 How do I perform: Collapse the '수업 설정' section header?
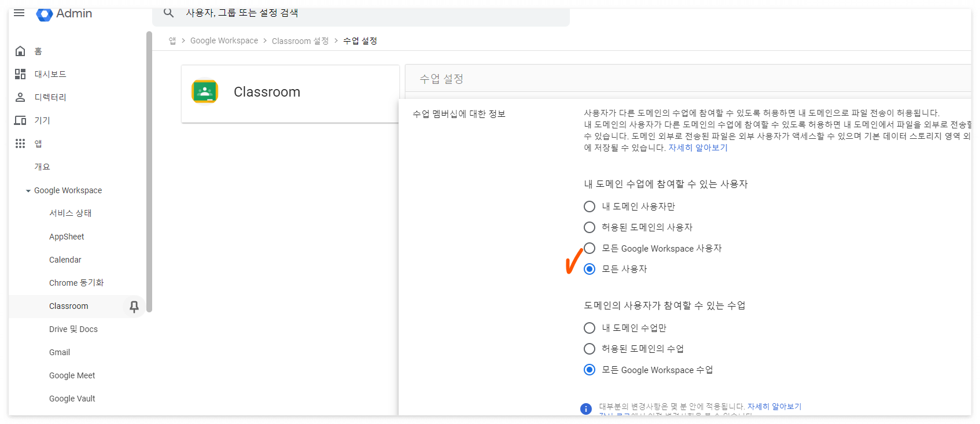point(688,79)
